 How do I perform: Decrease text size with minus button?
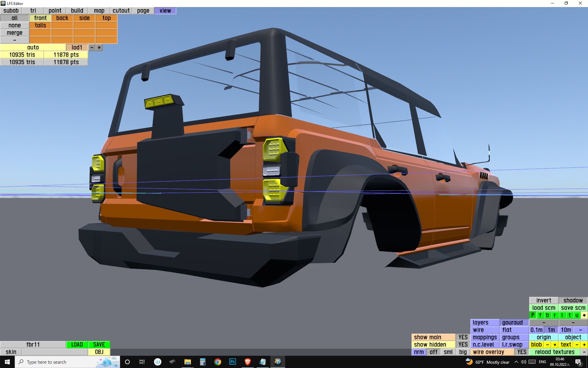pos(577,345)
